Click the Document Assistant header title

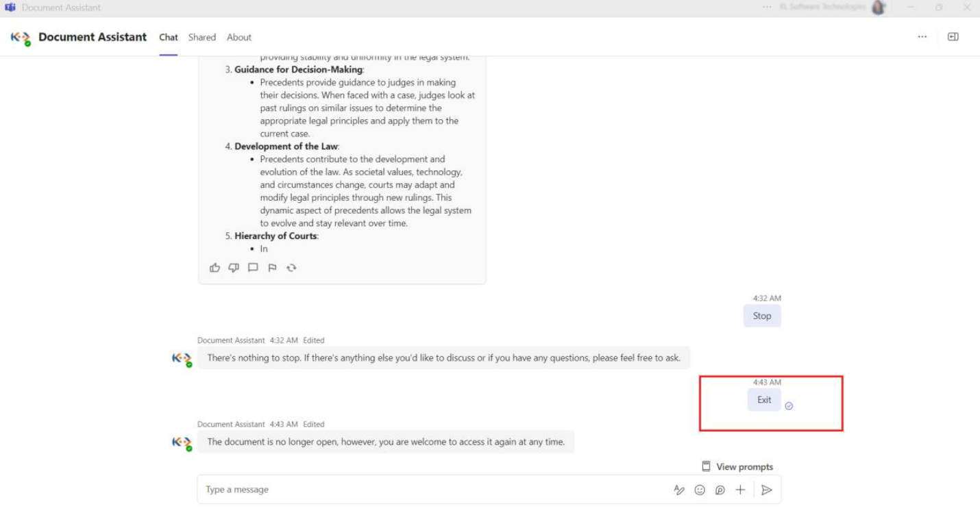click(93, 37)
